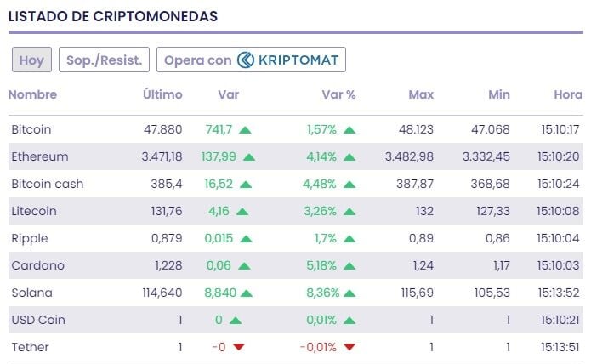Open the Opera con Kriptomat button

tap(251, 60)
